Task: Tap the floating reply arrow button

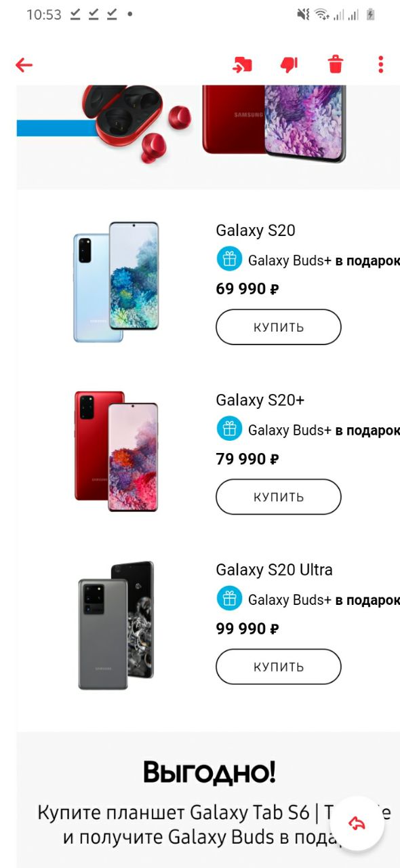Action: click(357, 823)
